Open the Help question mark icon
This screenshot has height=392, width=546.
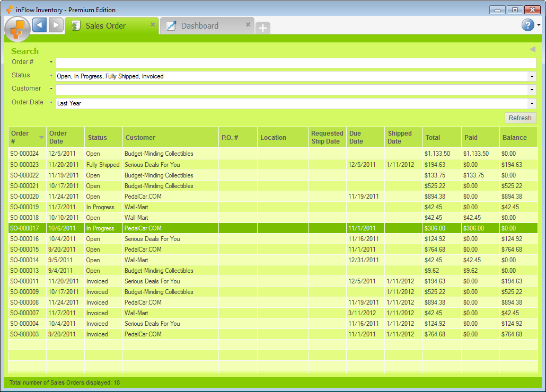tap(527, 25)
